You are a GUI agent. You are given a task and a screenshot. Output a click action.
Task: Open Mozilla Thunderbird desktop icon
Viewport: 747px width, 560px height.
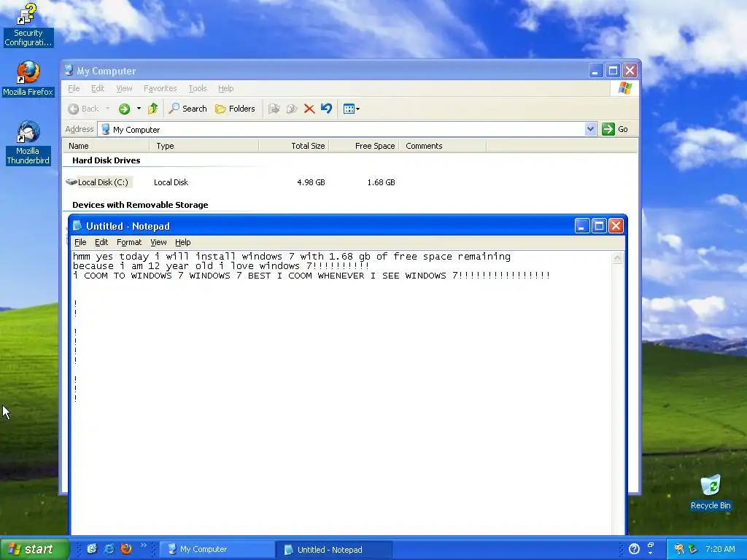click(x=28, y=143)
